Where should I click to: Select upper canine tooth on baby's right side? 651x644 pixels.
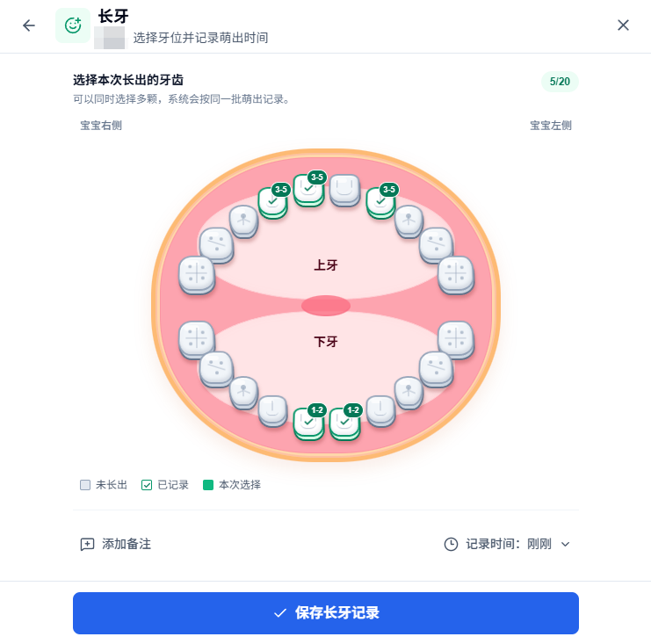point(243,221)
